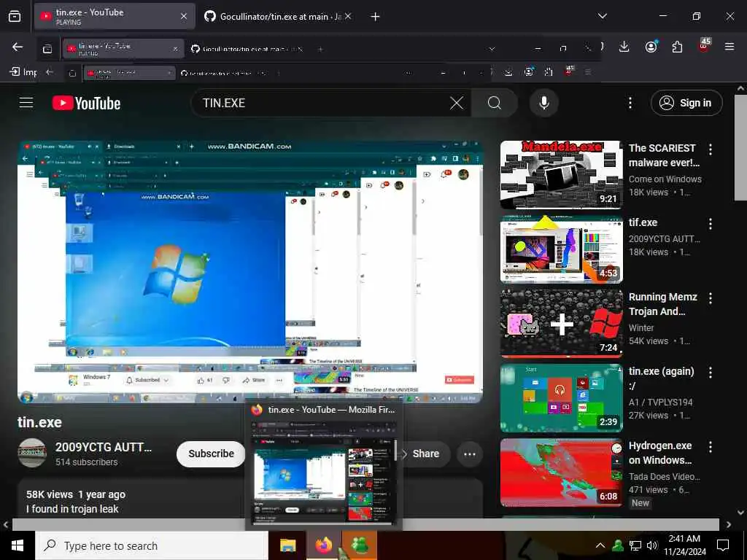Open more actions under the video
The width and height of the screenshot is (747, 560).
click(470, 454)
